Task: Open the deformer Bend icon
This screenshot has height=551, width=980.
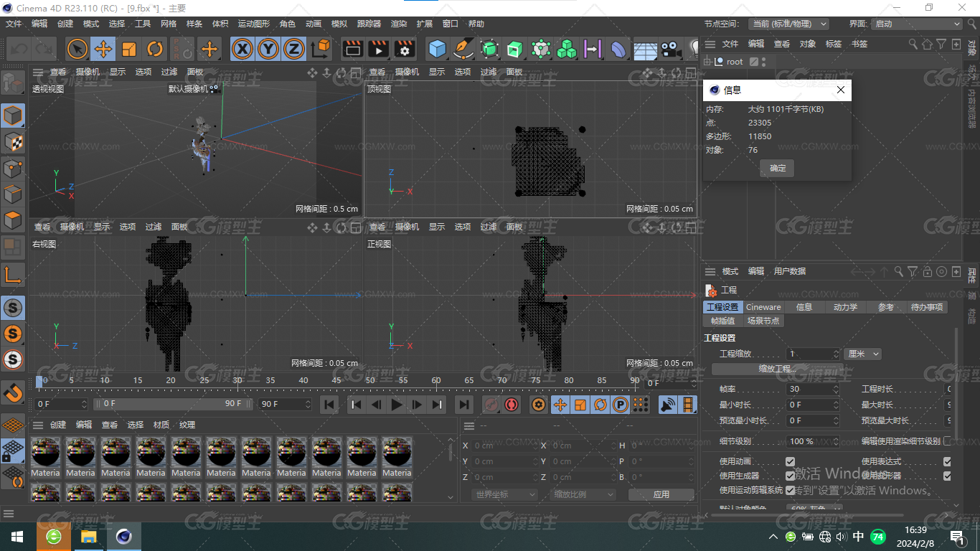Action: (x=618, y=49)
